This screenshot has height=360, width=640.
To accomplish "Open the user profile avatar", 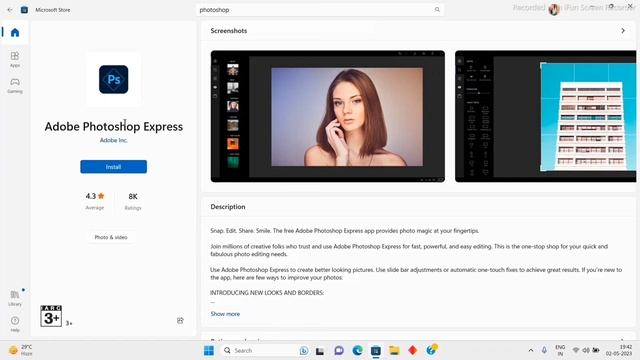I will click(554, 9).
